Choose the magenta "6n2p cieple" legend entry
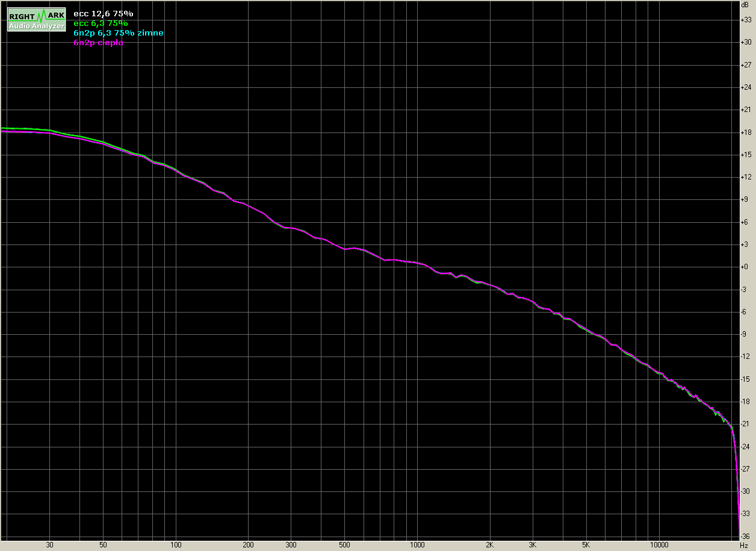This screenshot has width=756, height=551. coord(98,43)
